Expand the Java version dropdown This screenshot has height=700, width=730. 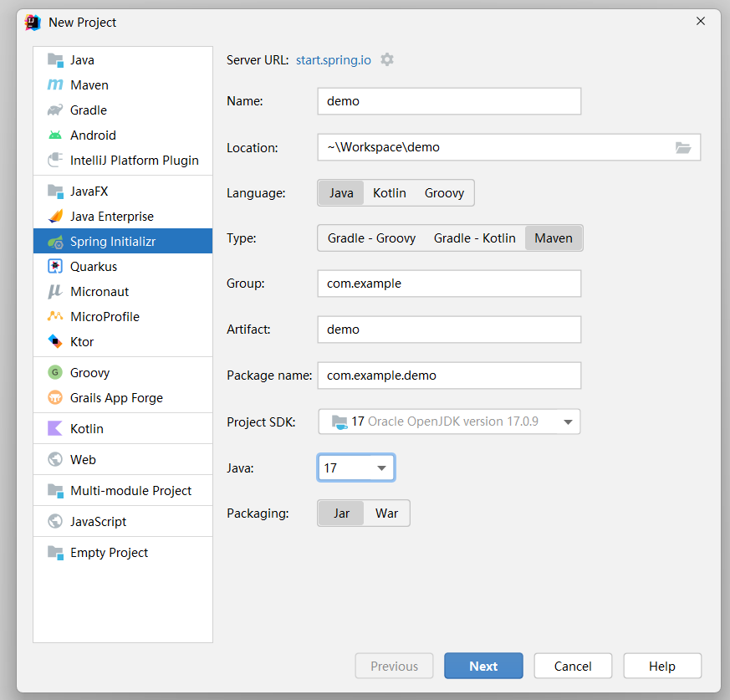click(381, 468)
